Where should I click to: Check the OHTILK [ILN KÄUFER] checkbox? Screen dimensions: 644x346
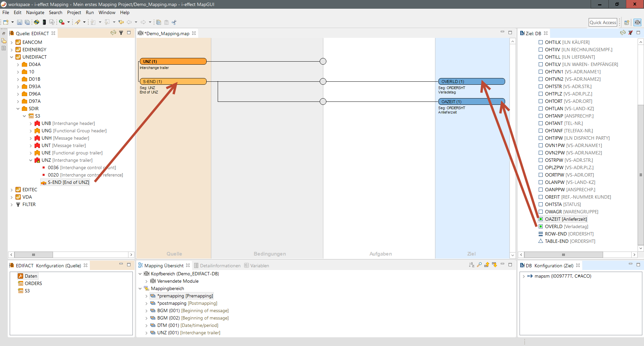(x=541, y=42)
